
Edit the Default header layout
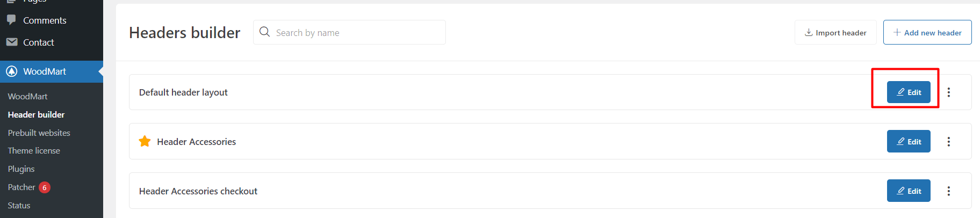(909, 92)
